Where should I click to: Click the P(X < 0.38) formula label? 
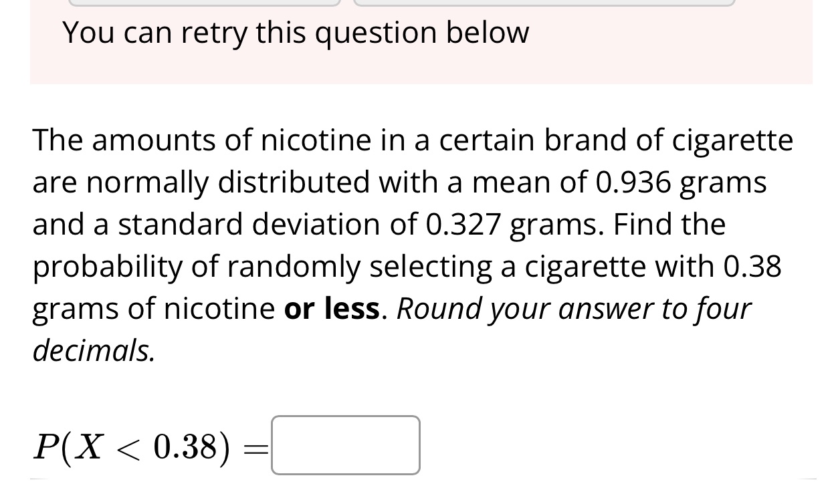coord(133,447)
